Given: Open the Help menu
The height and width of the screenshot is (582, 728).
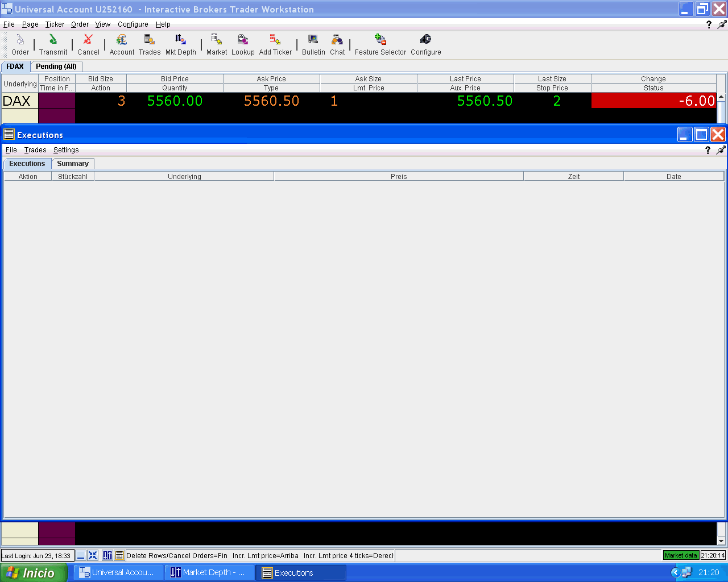Looking at the screenshot, I should click(163, 24).
